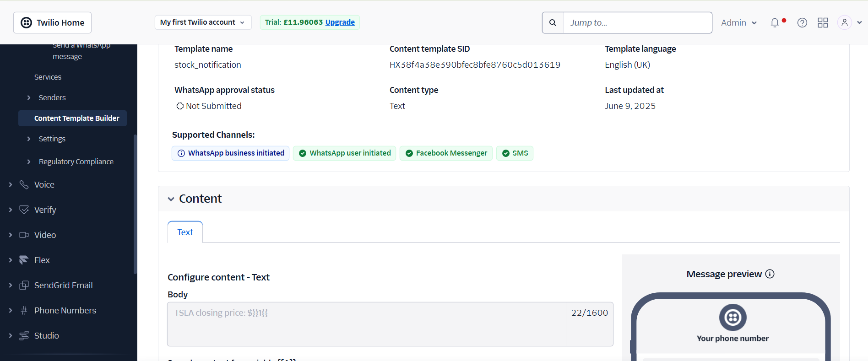
Task: Open Settings in the sidebar
Action: click(52, 139)
